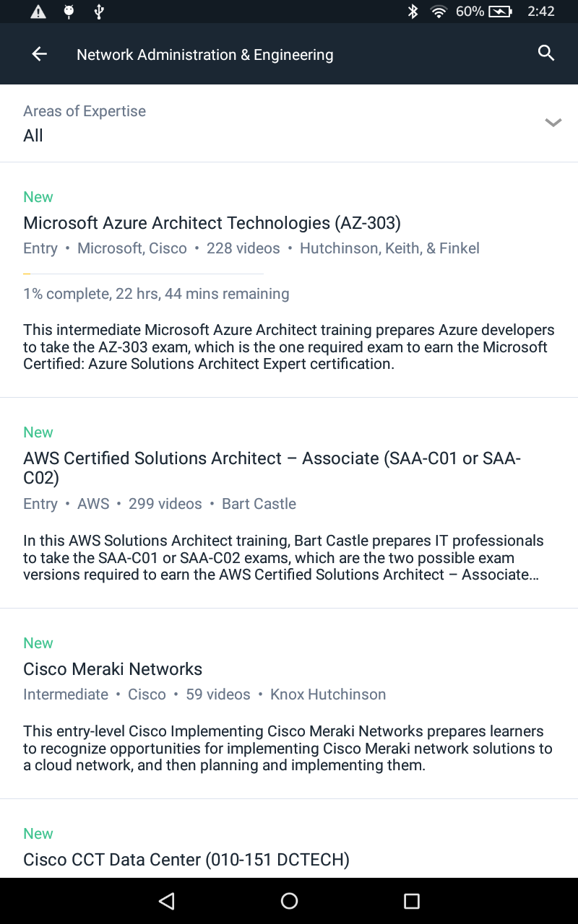Open recent apps square button
Image resolution: width=578 pixels, height=924 pixels.
411,900
